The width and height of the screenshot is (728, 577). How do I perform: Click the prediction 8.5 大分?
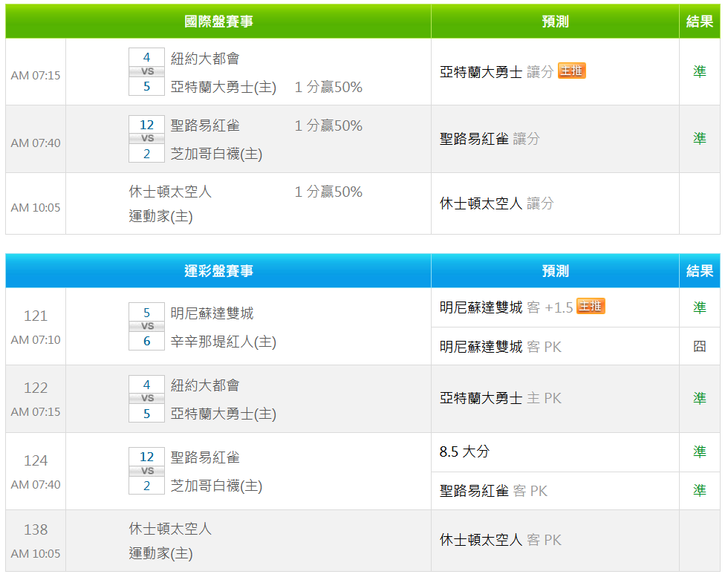[465, 452]
